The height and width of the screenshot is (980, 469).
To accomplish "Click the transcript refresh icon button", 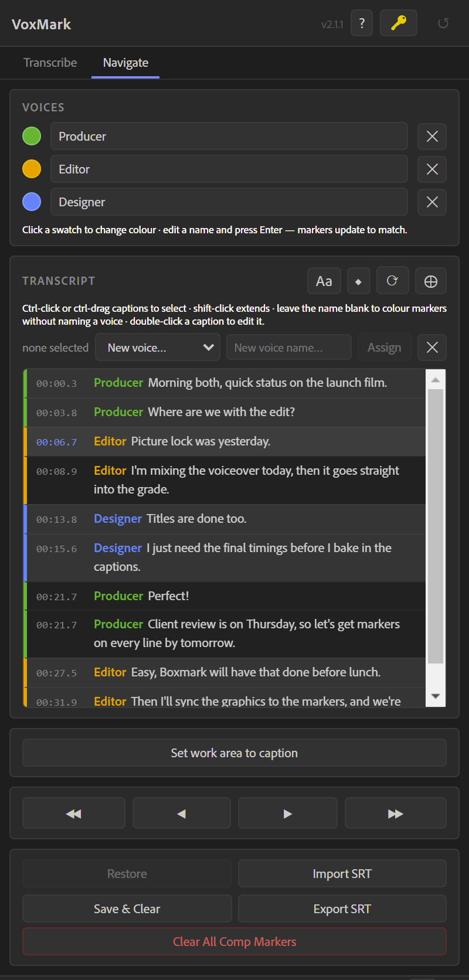I will [392, 281].
